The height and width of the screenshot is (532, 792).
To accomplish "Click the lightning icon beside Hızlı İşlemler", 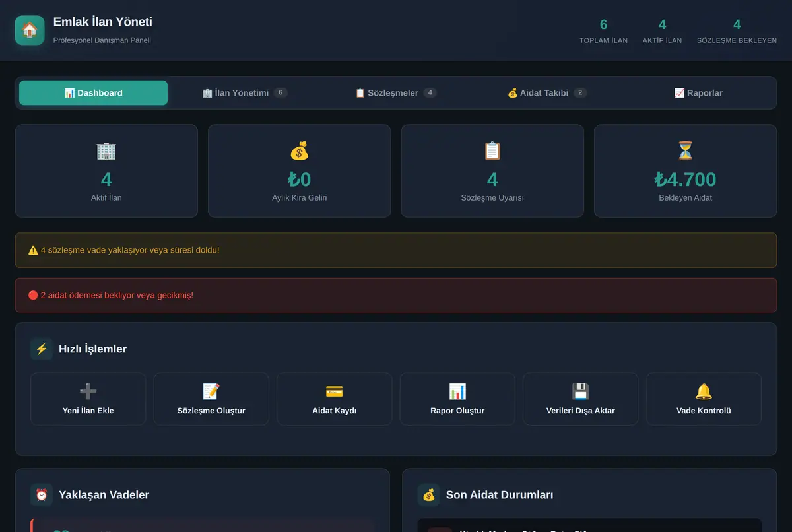I will point(42,349).
